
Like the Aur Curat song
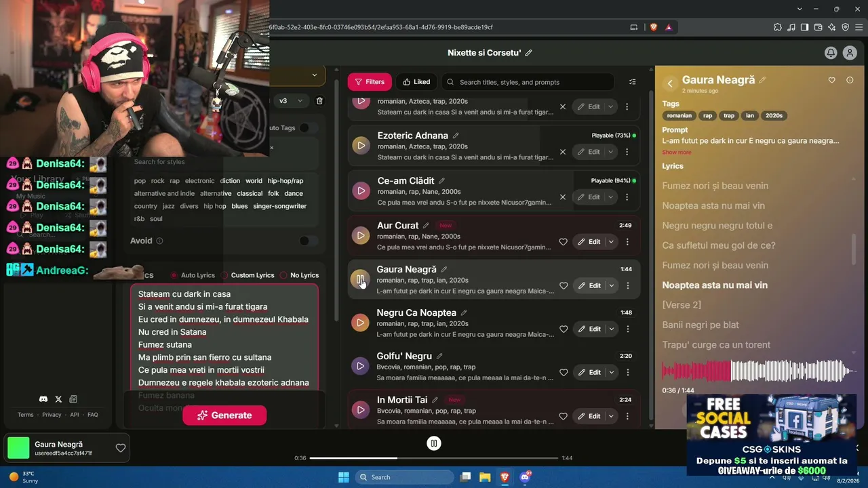coord(563,242)
